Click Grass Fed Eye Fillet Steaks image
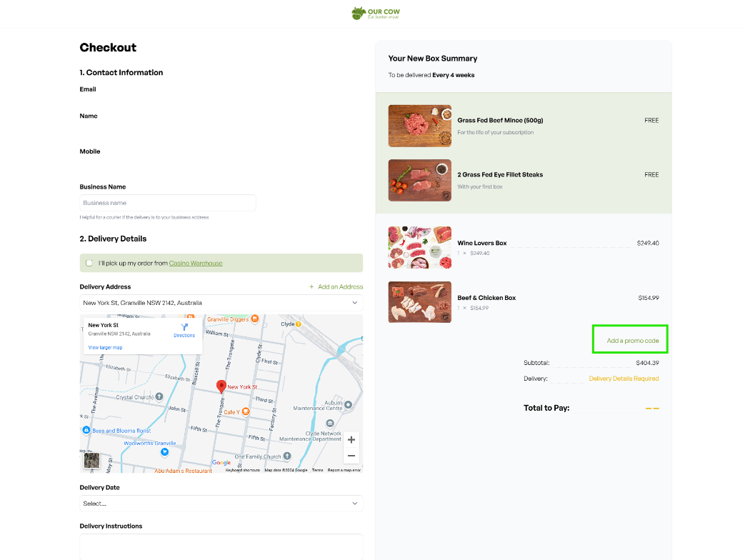 click(x=419, y=181)
